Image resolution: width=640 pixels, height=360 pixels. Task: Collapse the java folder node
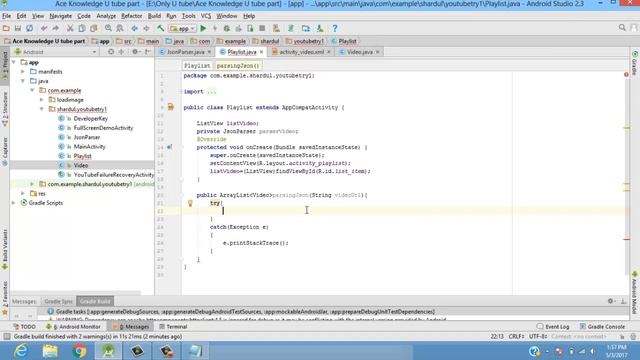coord(23,81)
